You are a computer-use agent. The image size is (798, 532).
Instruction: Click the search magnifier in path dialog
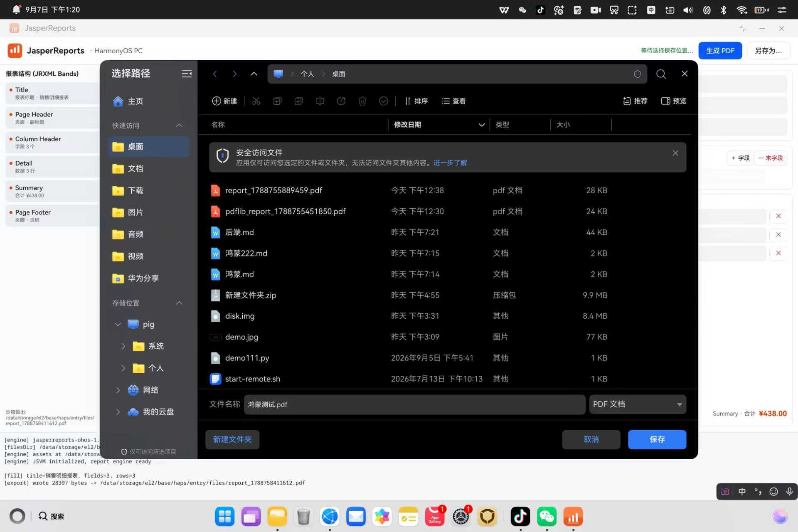[661, 74]
